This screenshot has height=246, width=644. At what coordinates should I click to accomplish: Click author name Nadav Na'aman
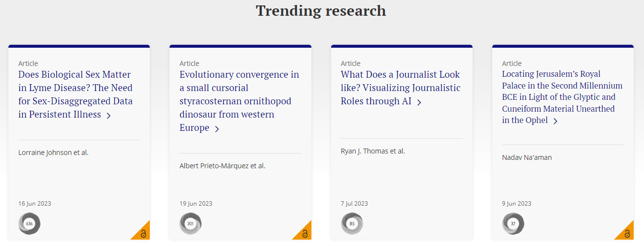[526, 157]
